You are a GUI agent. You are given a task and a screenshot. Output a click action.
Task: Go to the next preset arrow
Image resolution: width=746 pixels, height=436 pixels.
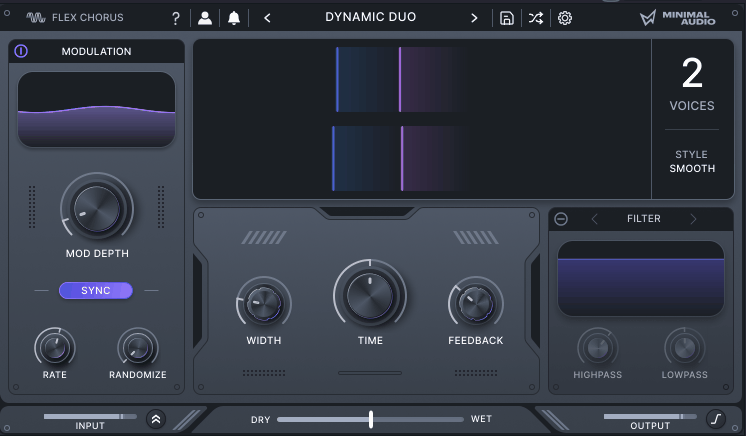point(474,18)
